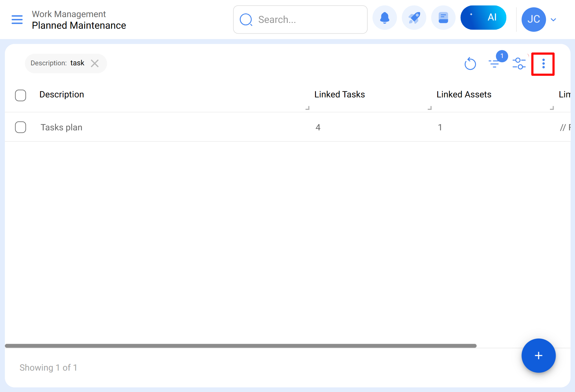Expand the user profile dropdown chevron
This screenshot has width=575, height=392.
[553, 20]
